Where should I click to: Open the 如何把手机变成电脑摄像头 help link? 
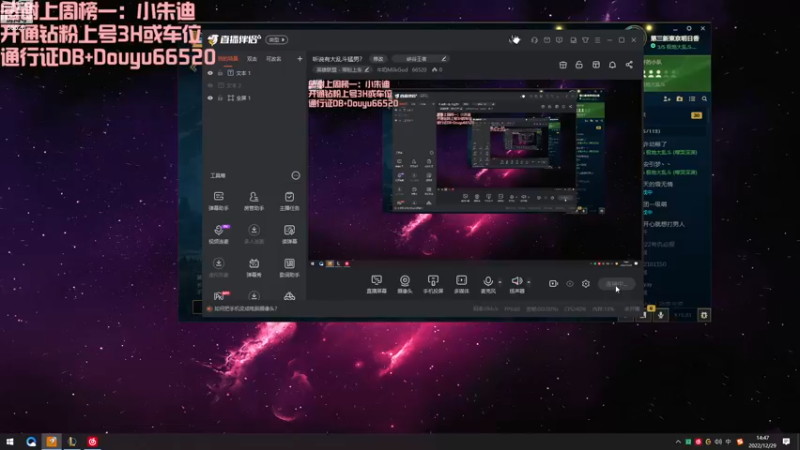click(x=245, y=309)
